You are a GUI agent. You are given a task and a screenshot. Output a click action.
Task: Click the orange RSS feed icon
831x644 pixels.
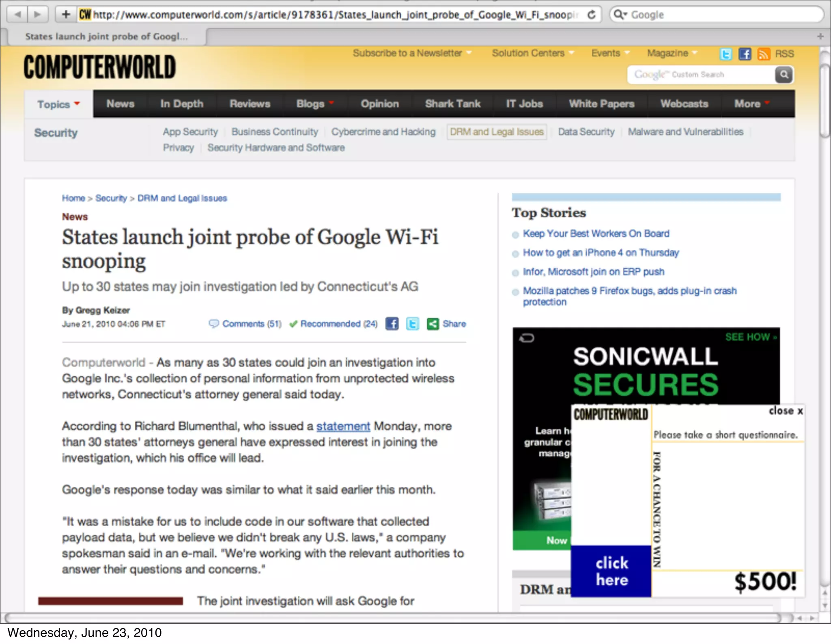[763, 54]
